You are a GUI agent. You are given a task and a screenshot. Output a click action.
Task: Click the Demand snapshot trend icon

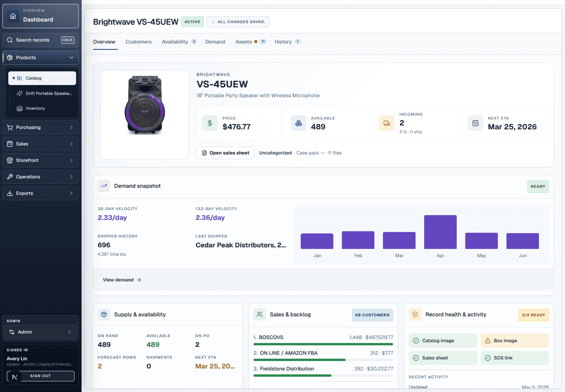(x=104, y=186)
